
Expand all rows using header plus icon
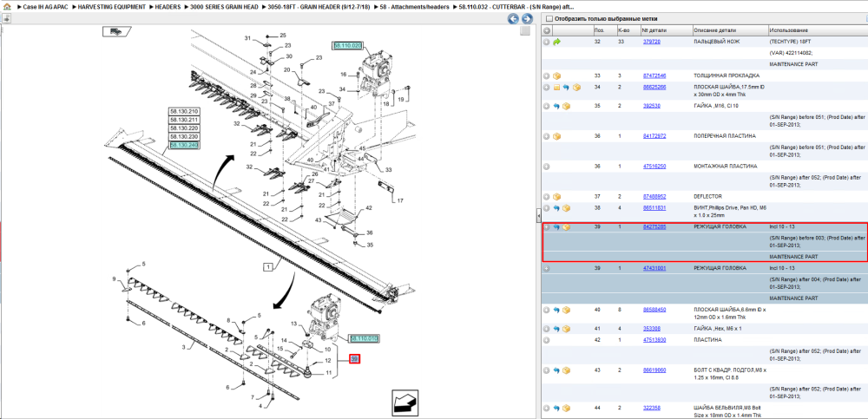pyautogui.click(x=546, y=30)
